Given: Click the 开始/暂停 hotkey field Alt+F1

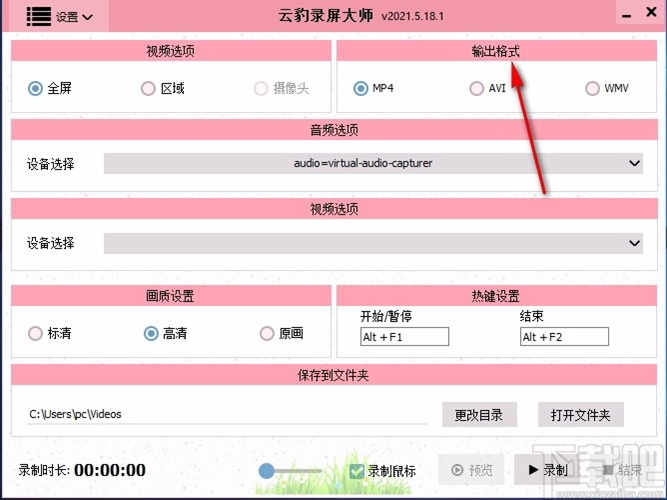Looking at the screenshot, I should [x=405, y=337].
